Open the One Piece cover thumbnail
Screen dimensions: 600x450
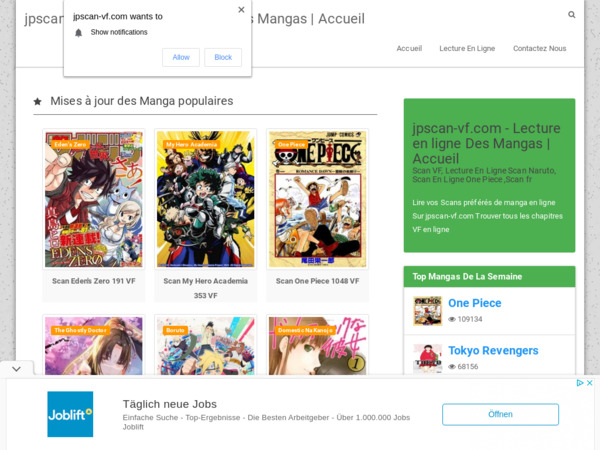[317, 199]
